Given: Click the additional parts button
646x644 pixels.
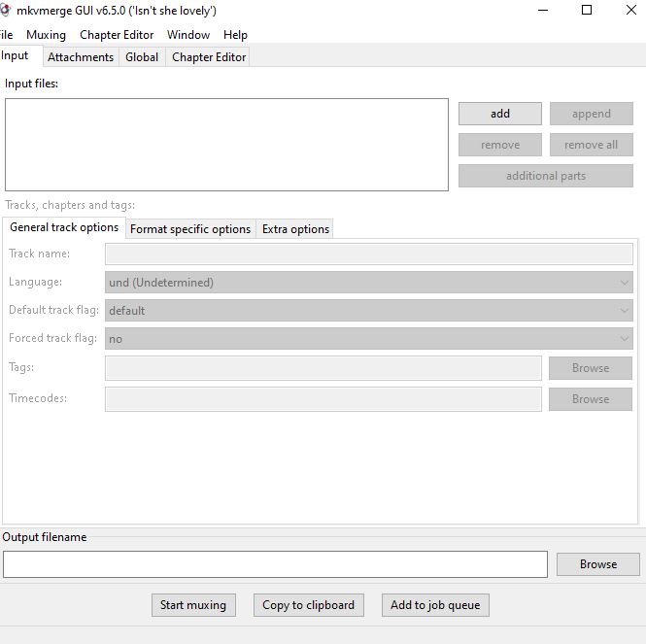Looking at the screenshot, I should (546, 176).
